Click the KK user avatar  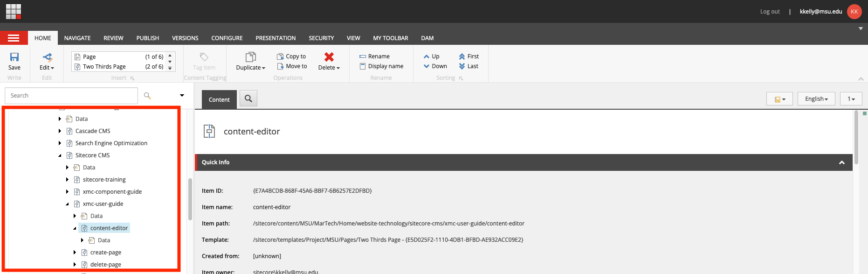tap(854, 11)
